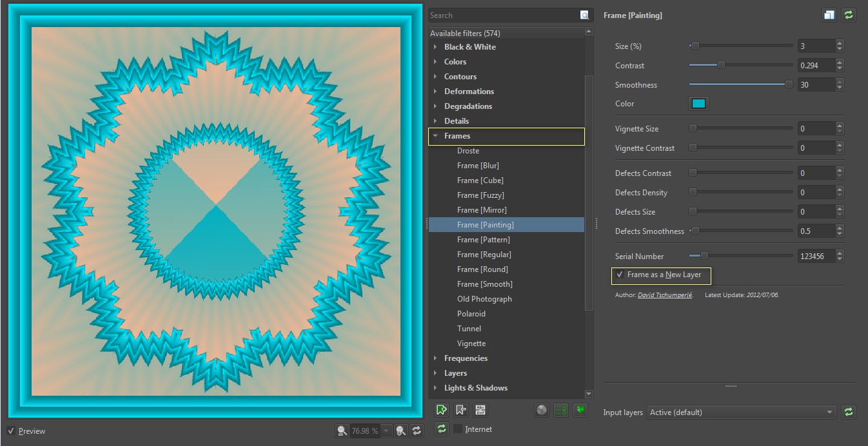Image resolution: width=868 pixels, height=446 pixels.
Task: Open the zoom percentage dropdown
Action: click(386, 431)
